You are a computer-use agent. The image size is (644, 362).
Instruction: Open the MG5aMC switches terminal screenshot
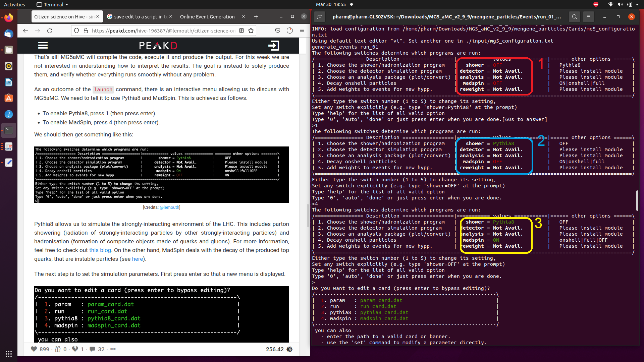[x=162, y=175]
